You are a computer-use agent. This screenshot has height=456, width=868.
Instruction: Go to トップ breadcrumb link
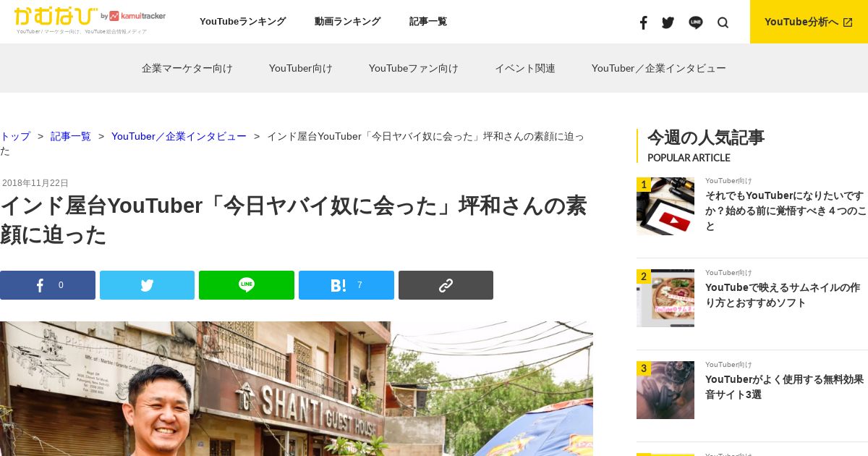coord(15,136)
